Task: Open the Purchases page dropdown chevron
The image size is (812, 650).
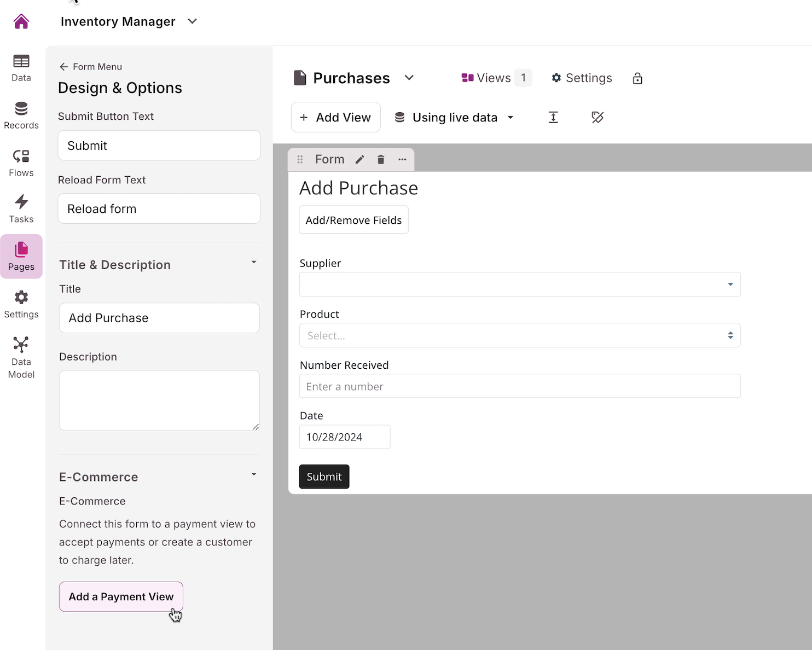Action: (409, 78)
